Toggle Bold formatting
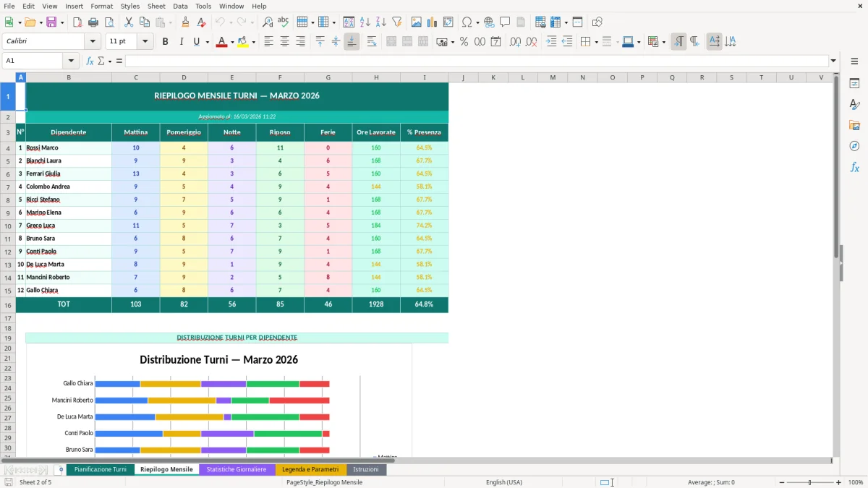This screenshot has width=868, height=488. click(165, 42)
